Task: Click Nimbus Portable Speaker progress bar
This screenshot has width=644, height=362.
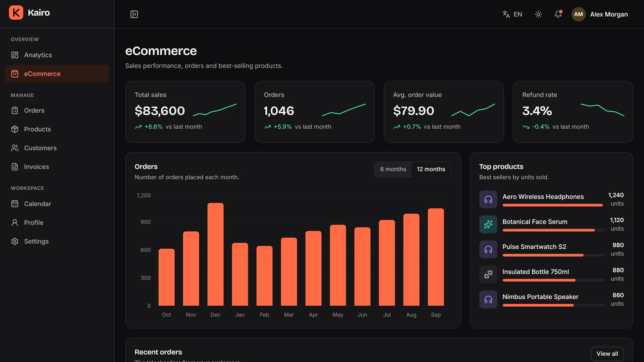Action: tap(553, 305)
